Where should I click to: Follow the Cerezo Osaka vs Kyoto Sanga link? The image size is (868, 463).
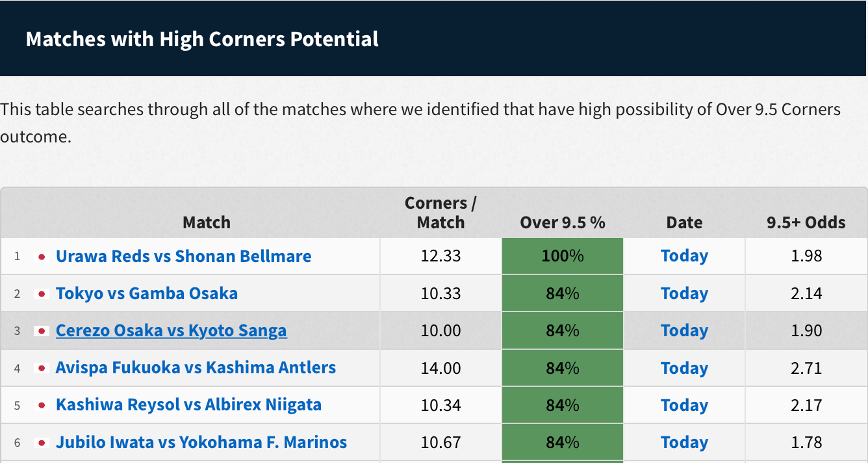pyautogui.click(x=171, y=330)
